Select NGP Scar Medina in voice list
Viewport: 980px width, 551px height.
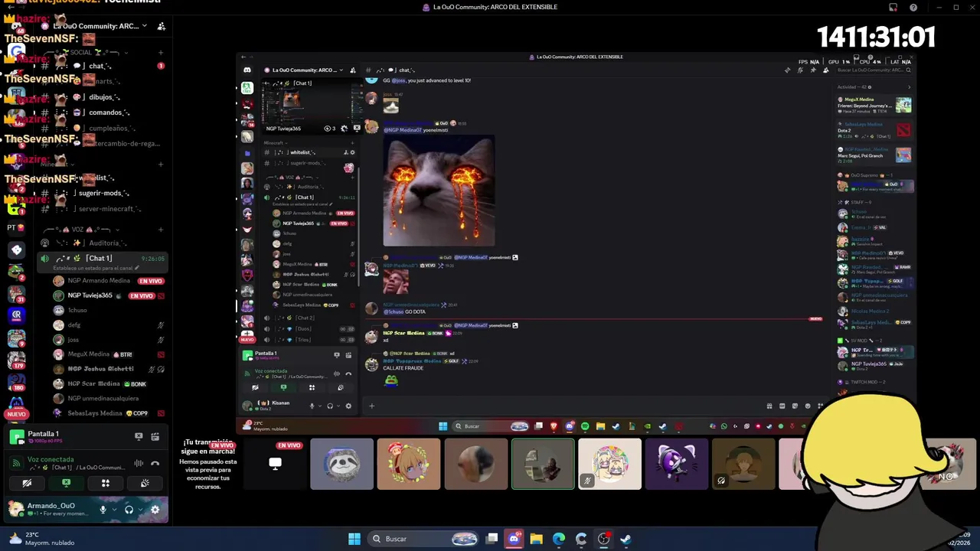[x=107, y=383]
